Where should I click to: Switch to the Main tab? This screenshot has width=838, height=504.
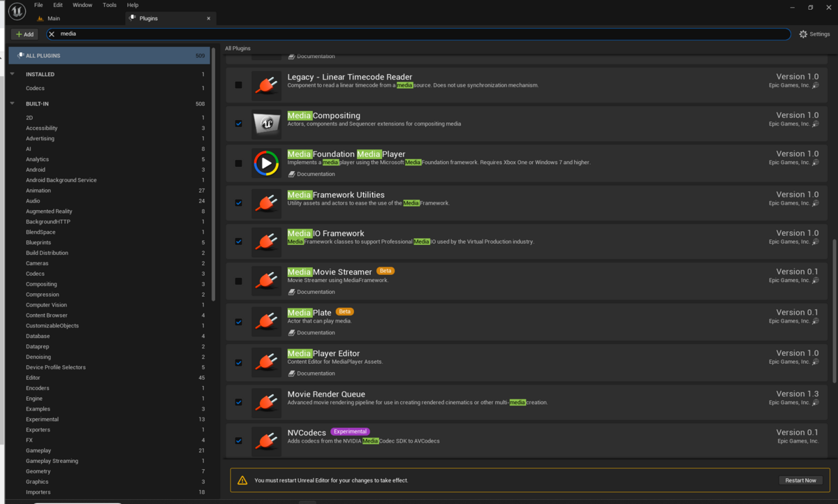pyautogui.click(x=53, y=18)
